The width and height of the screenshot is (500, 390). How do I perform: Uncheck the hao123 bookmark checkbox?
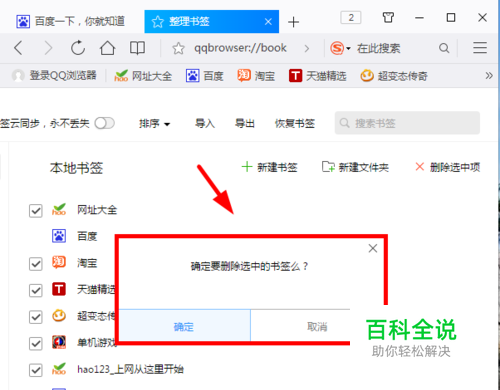point(36,370)
